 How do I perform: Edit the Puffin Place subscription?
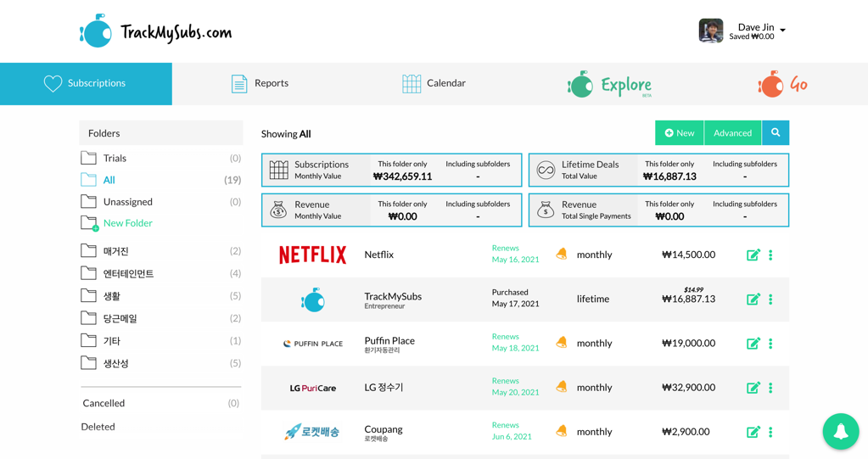click(753, 344)
